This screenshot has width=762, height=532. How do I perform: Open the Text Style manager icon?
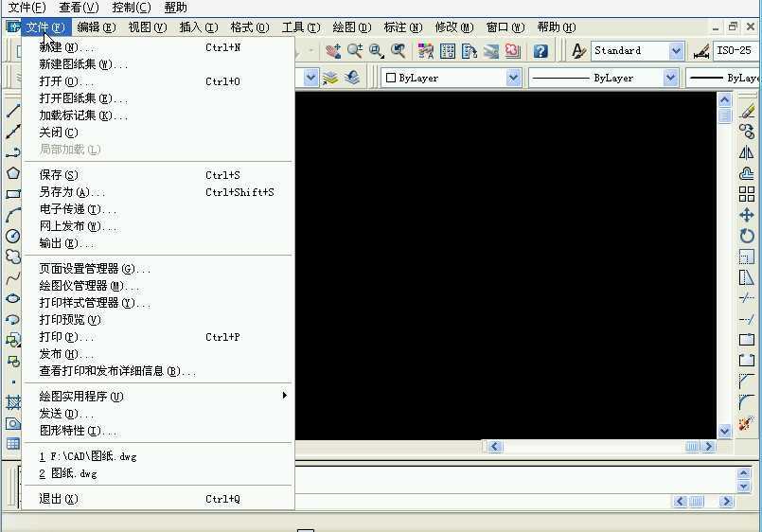(x=578, y=50)
